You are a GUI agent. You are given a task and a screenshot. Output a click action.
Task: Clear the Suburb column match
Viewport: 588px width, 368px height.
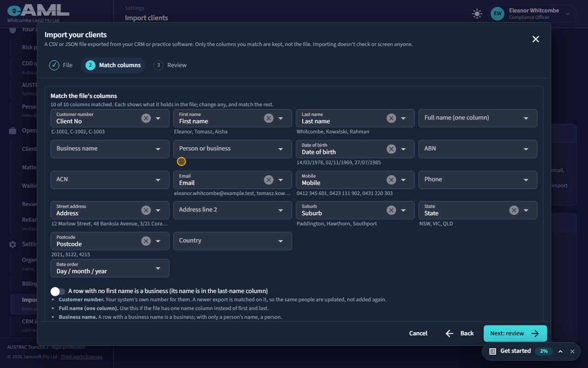[x=391, y=210]
